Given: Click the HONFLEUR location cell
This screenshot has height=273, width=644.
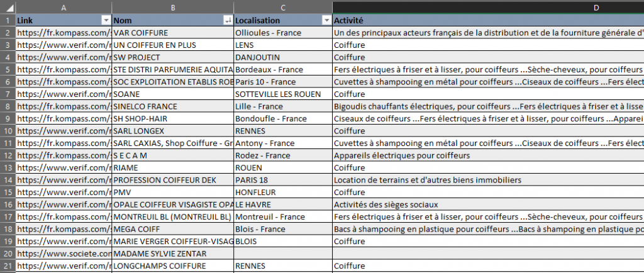Looking at the screenshot, I should pos(283,192).
